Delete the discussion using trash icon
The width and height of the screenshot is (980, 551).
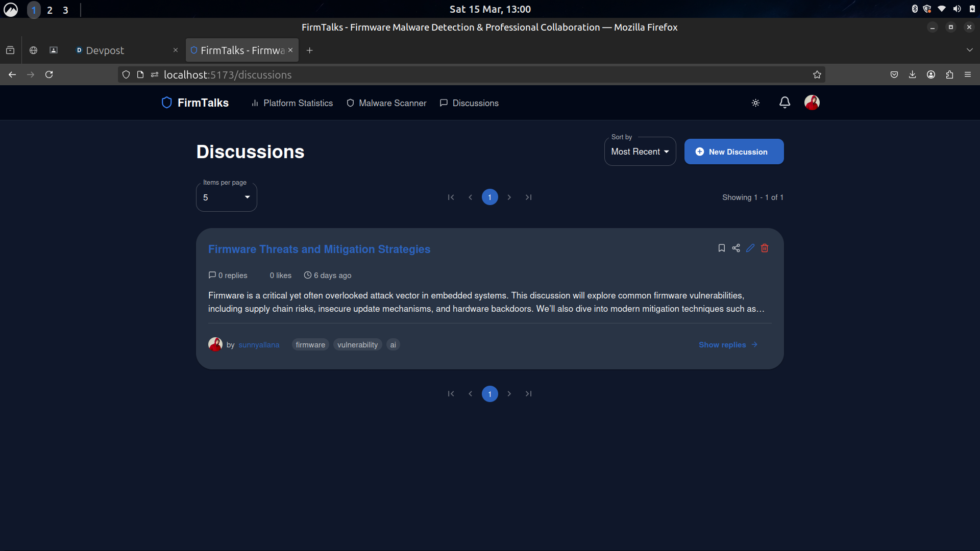[764, 248]
